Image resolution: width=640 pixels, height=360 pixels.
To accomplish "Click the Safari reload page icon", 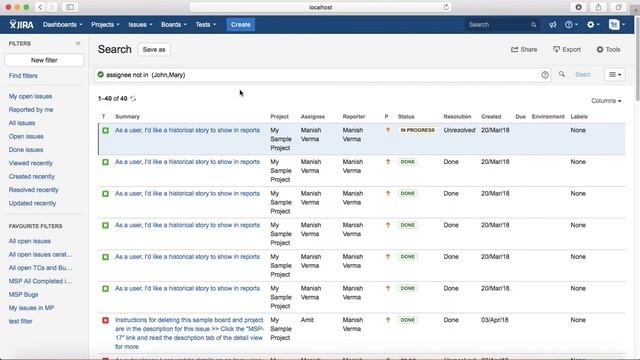I will tap(446, 7).
